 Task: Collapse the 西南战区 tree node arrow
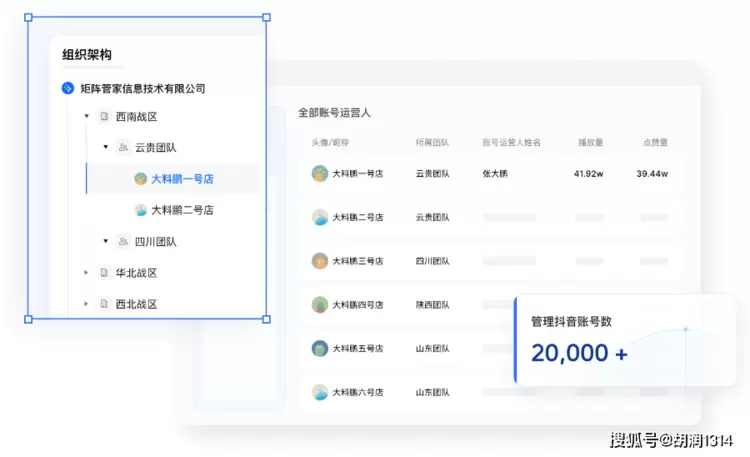tap(87, 117)
